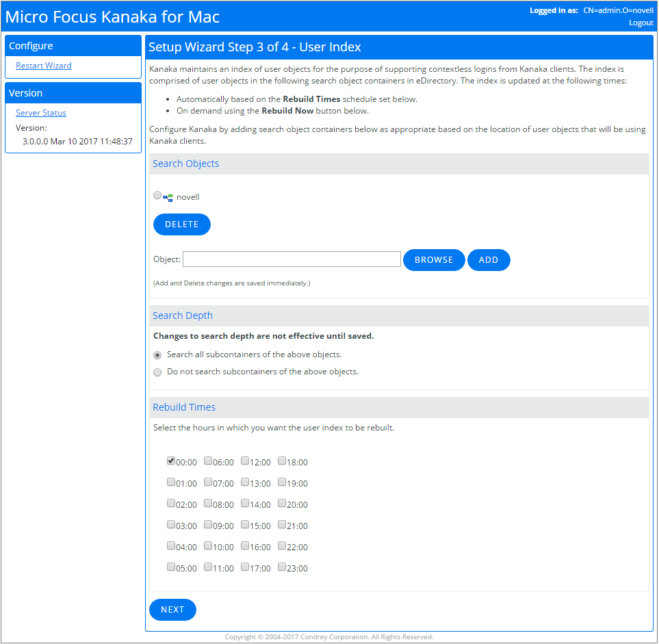The height and width of the screenshot is (644, 659).
Task: Open the Server Status link
Action: pyautogui.click(x=41, y=113)
